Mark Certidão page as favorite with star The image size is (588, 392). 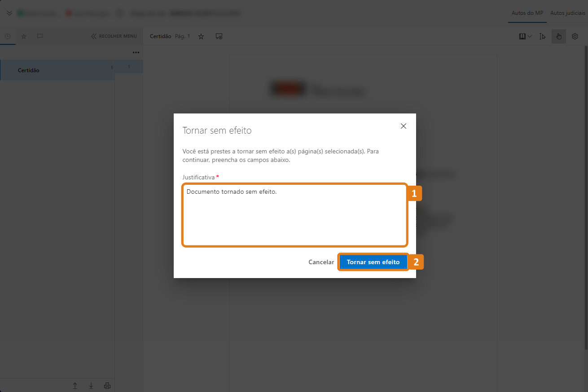coord(201,36)
